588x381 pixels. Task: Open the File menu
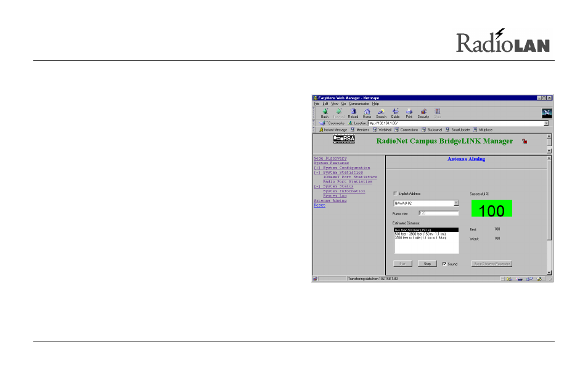(317, 104)
